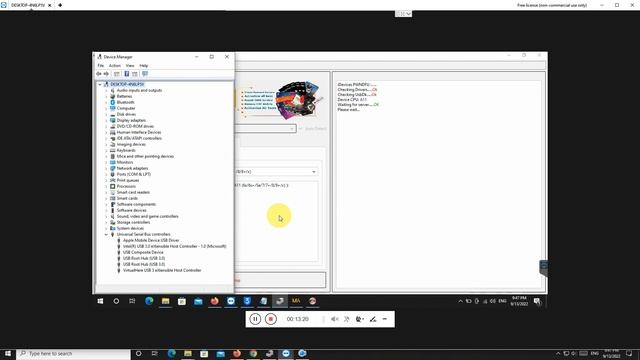Open Microsoft Store on remote taskbar
Image resolution: width=640 pixels, height=360 pixels.
tap(182, 301)
